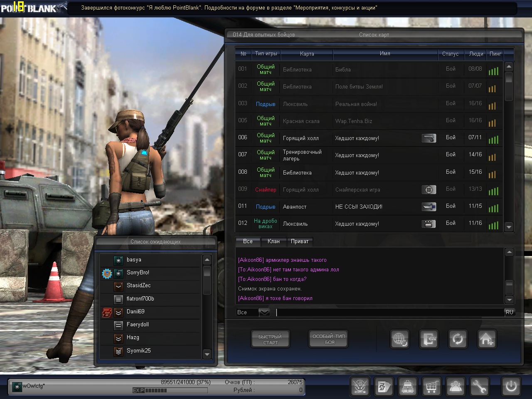Sort rooms by Имя column header
The width and height of the screenshot is (532, 399).
pos(385,54)
